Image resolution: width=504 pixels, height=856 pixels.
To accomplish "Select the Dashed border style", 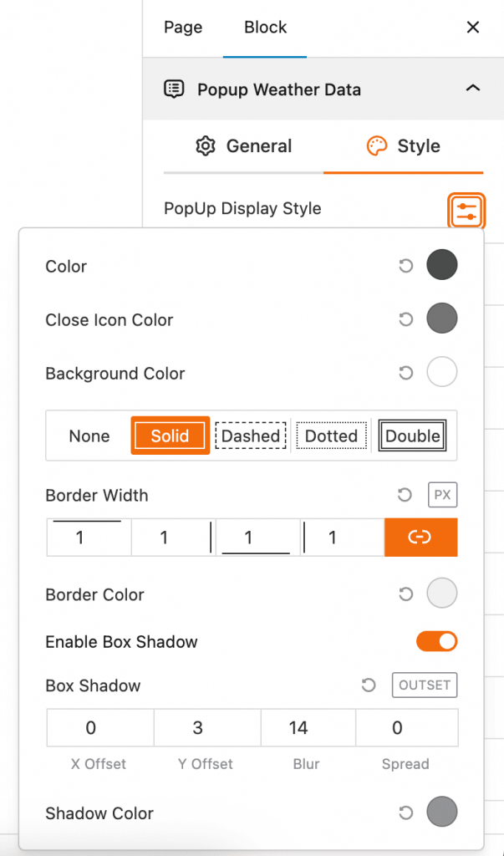I will [251, 436].
